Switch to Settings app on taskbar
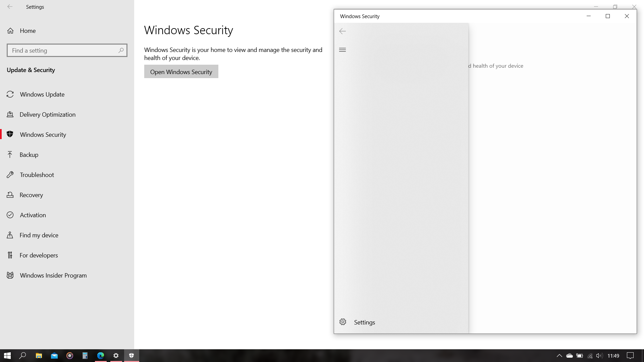644x362 pixels. (x=116, y=356)
